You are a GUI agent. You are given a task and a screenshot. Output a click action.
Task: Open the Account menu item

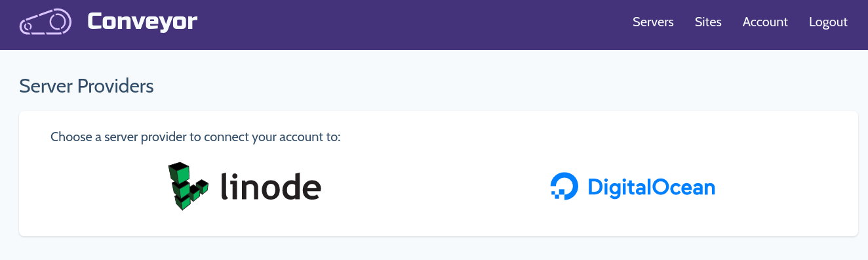point(765,22)
